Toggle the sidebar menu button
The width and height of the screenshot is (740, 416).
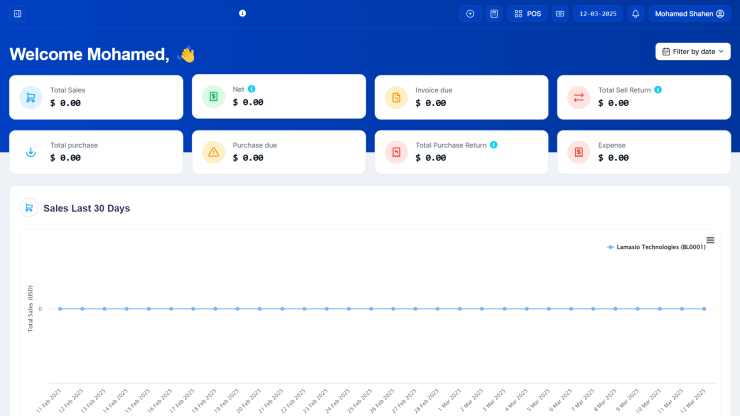[17, 14]
